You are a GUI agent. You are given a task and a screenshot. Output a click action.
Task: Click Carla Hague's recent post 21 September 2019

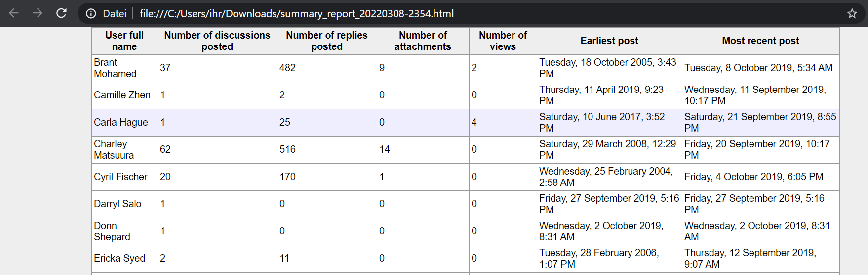coord(760,123)
